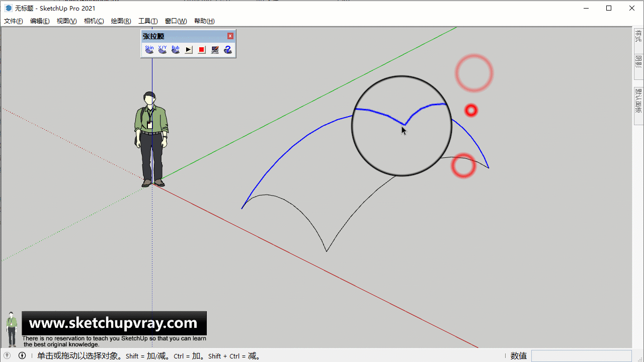Open the 视图(V) menu

coord(66,21)
